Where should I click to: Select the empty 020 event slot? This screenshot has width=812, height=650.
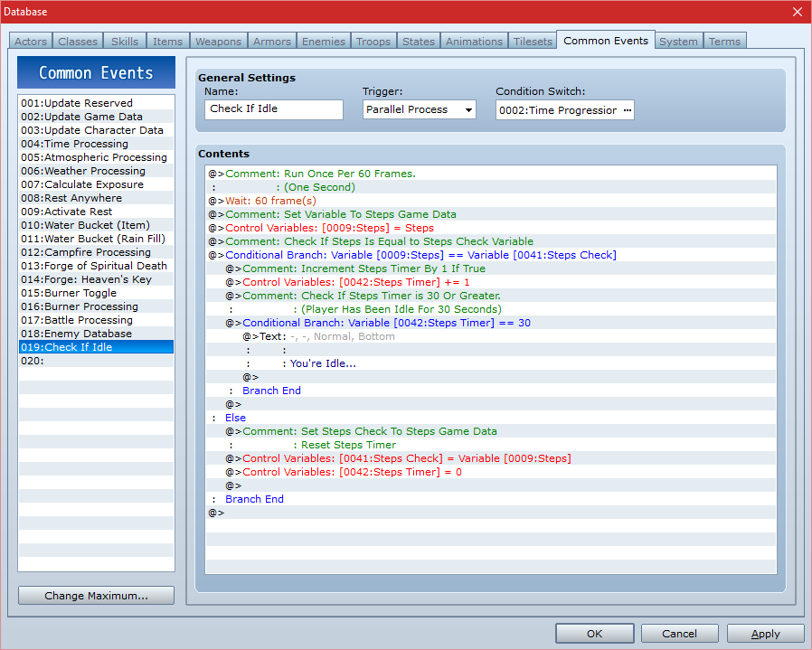[96, 361]
